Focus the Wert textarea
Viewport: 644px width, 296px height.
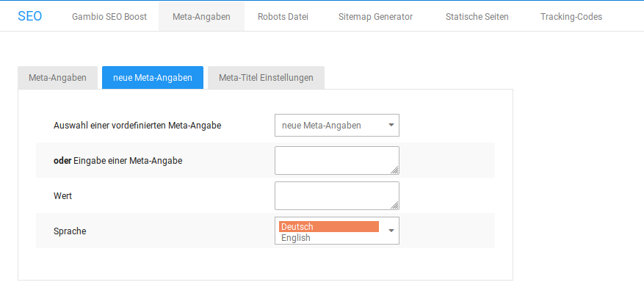337,196
